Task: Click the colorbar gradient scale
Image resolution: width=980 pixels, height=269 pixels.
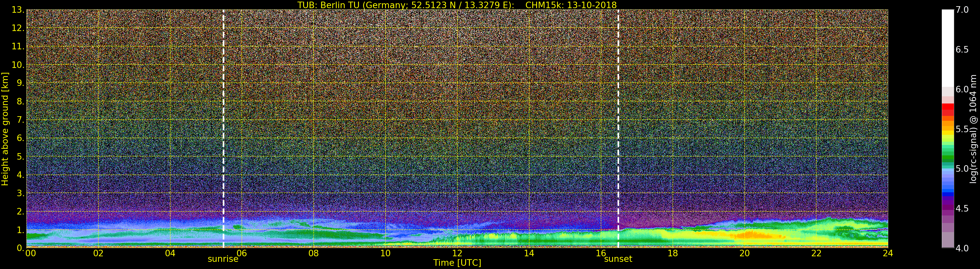Action: pyautogui.click(x=948, y=129)
